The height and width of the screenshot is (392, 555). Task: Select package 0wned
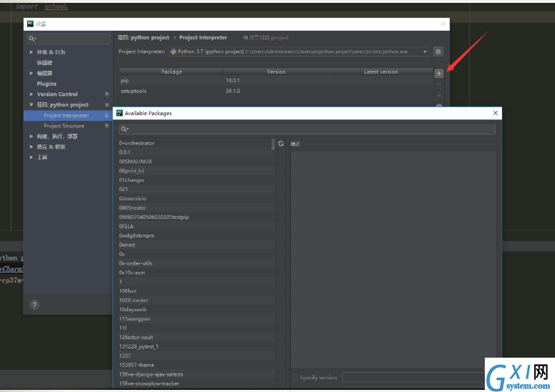[x=196, y=245]
